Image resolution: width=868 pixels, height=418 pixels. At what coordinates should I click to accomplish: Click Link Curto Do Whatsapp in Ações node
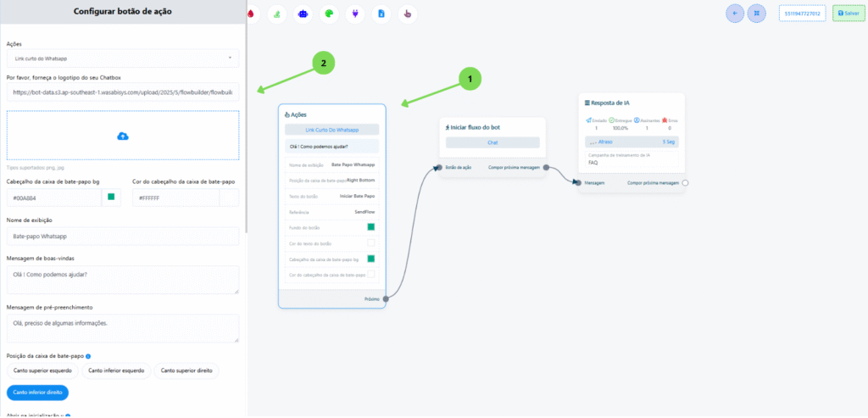pyautogui.click(x=332, y=130)
